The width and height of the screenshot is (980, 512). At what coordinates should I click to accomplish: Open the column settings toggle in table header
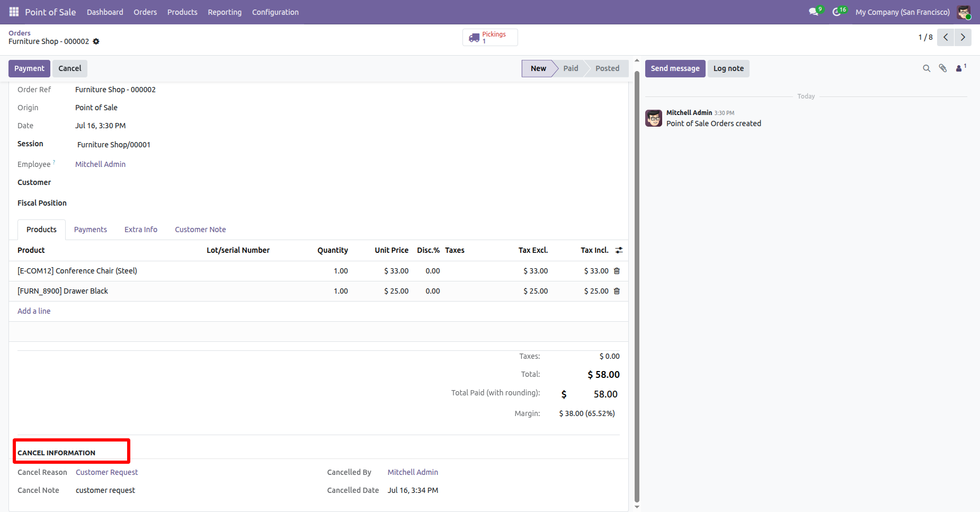point(619,250)
